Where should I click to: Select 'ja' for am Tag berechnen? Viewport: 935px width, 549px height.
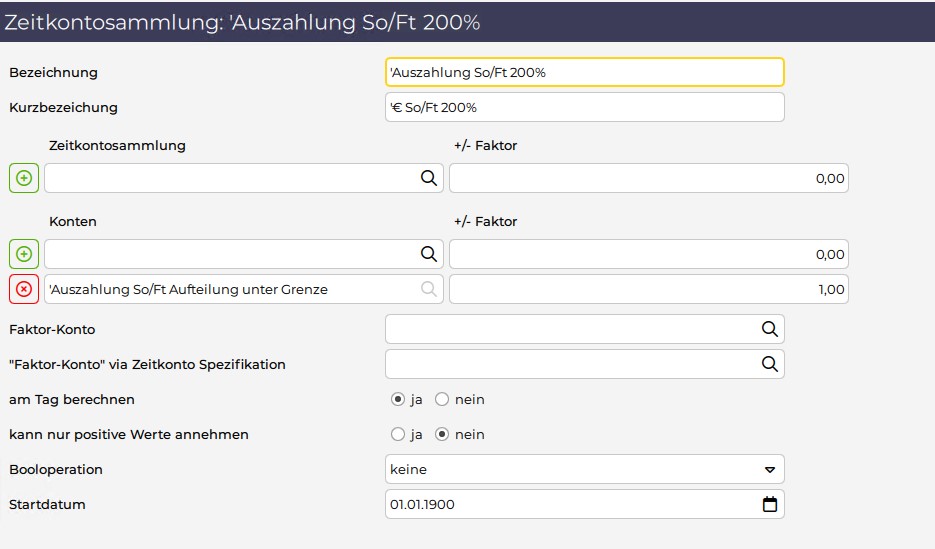coord(398,399)
